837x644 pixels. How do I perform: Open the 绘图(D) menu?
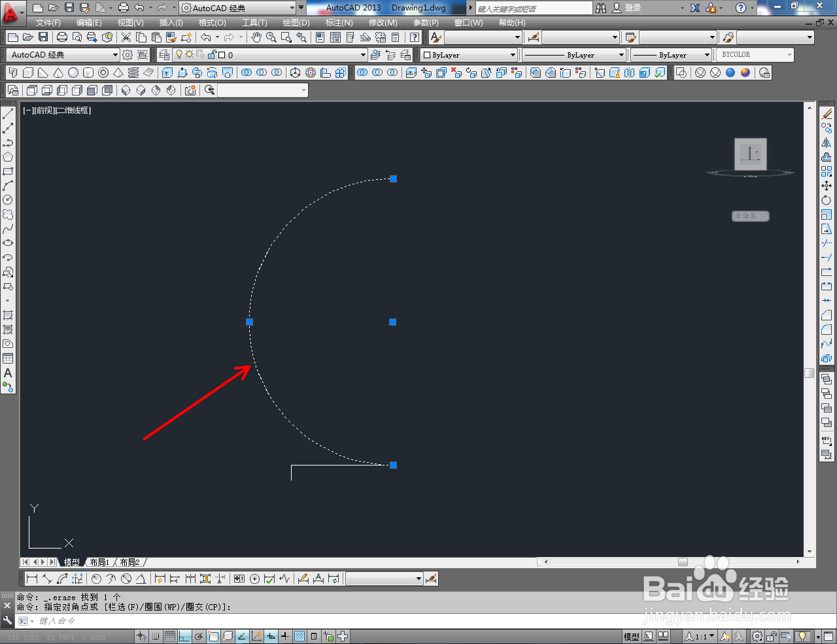click(296, 22)
